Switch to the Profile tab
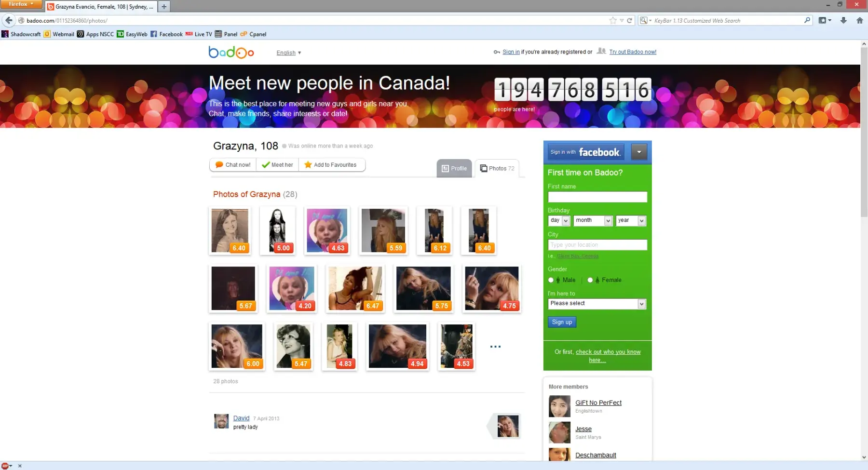This screenshot has width=868, height=470. [454, 168]
